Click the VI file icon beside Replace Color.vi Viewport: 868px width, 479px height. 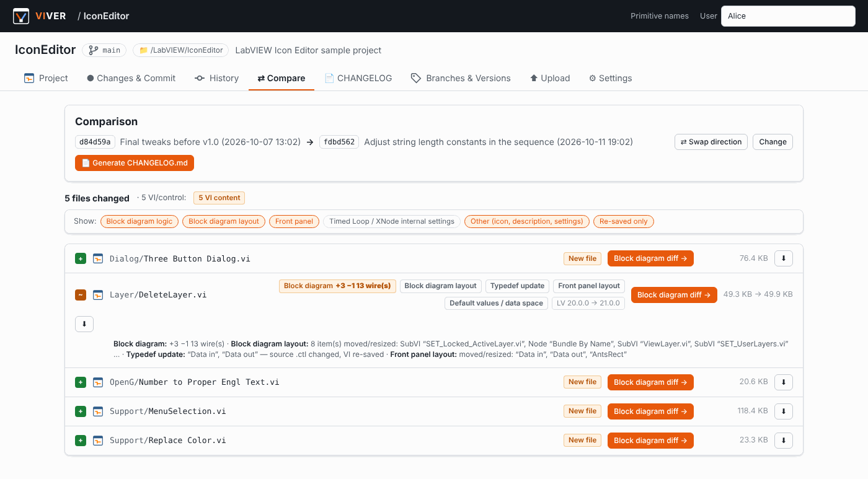point(98,441)
